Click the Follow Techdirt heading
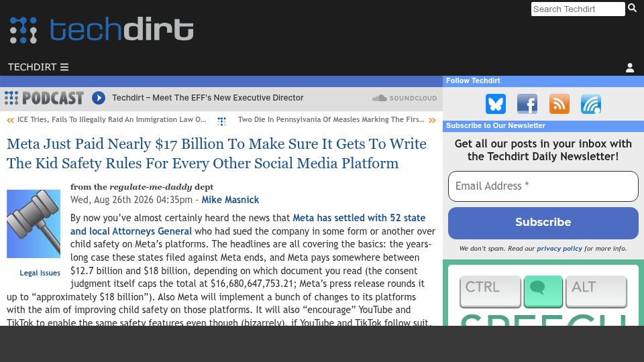This screenshot has height=362, width=644. 473,81
